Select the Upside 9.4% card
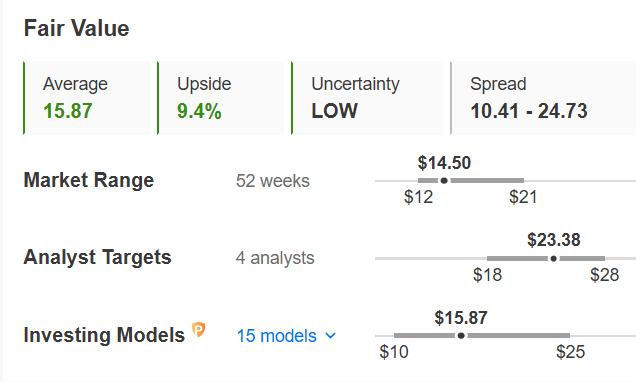The width and height of the screenshot is (636, 382). pyautogui.click(x=221, y=98)
